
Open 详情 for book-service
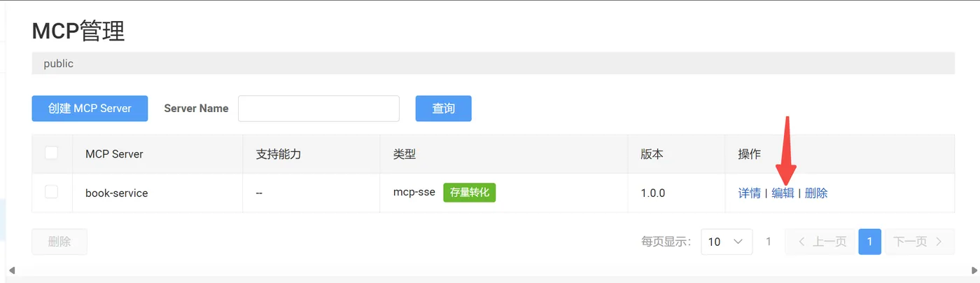point(749,193)
